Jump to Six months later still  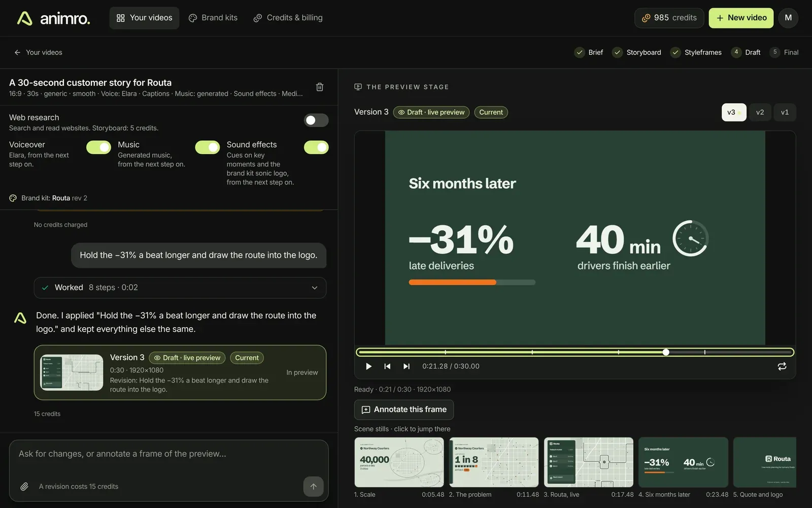pos(683,462)
